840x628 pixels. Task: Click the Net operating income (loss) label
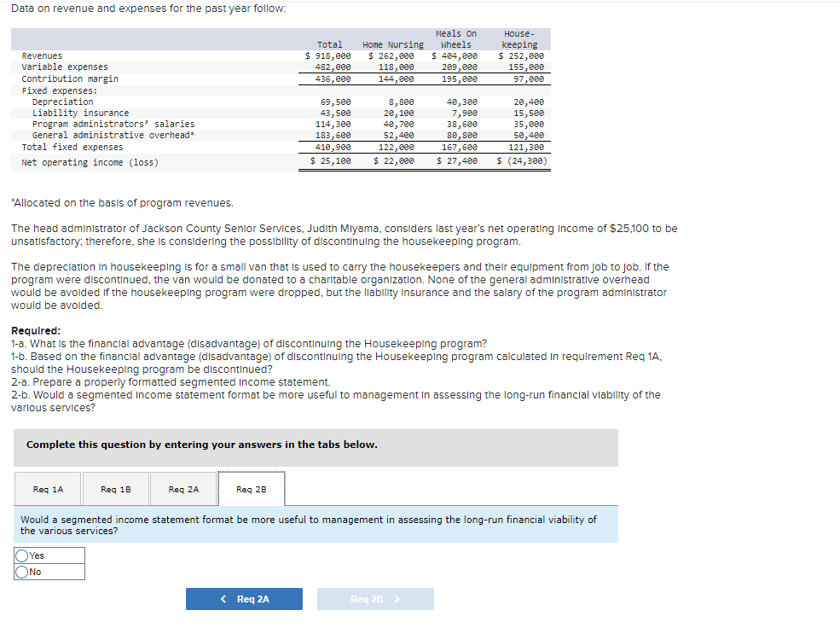coord(90,162)
